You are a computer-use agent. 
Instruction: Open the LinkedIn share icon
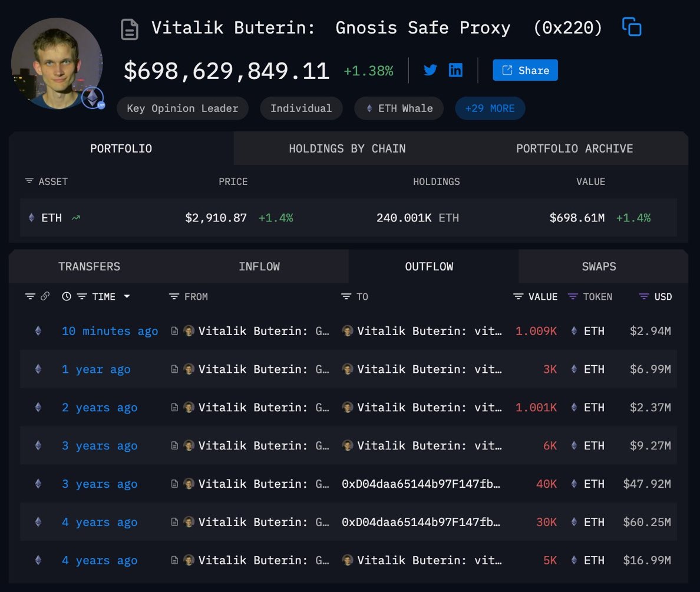(x=455, y=70)
